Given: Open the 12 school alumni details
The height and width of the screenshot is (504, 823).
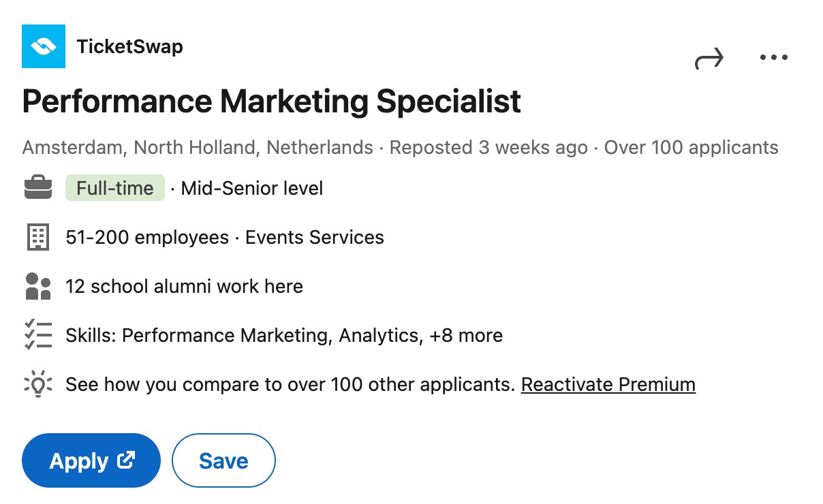Looking at the screenshot, I should [x=183, y=286].
